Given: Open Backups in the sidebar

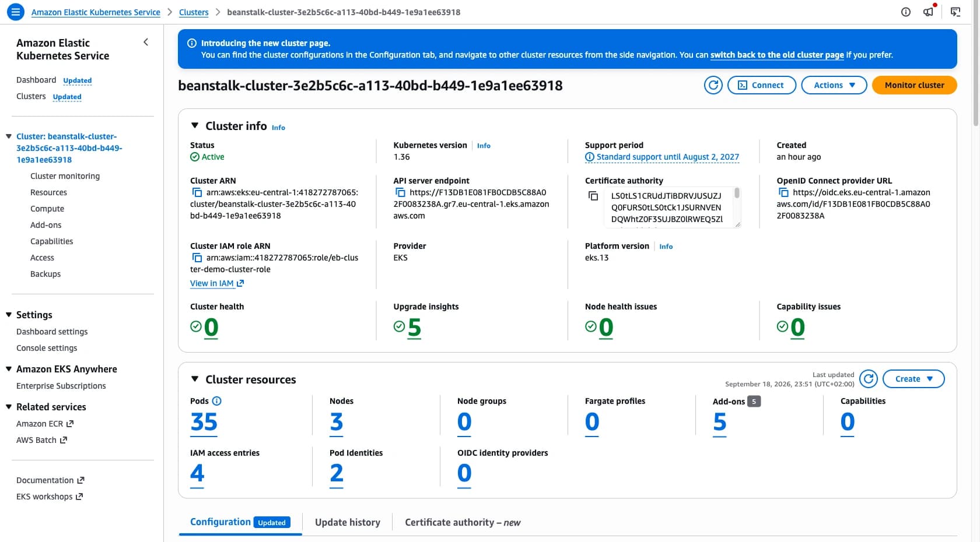Looking at the screenshot, I should tap(45, 274).
